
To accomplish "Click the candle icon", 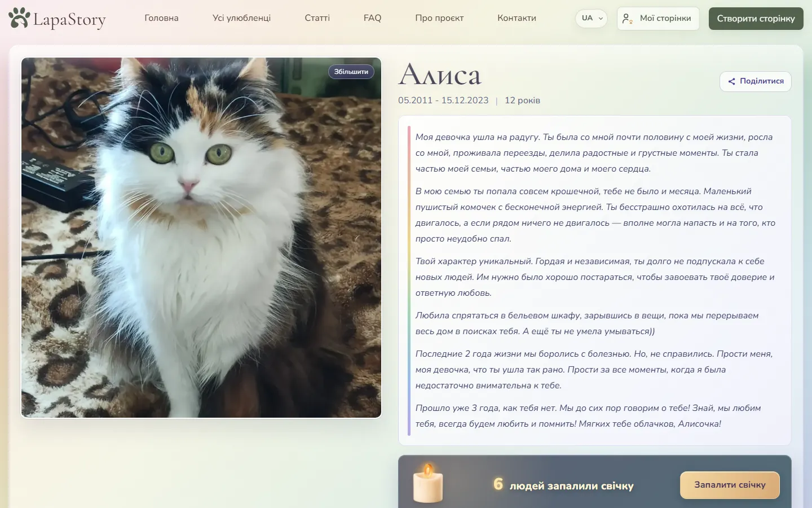I will tap(429, 483).
